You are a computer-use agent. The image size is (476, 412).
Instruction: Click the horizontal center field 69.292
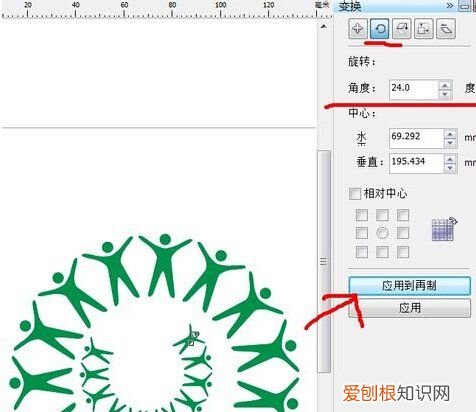click(416, 138)
